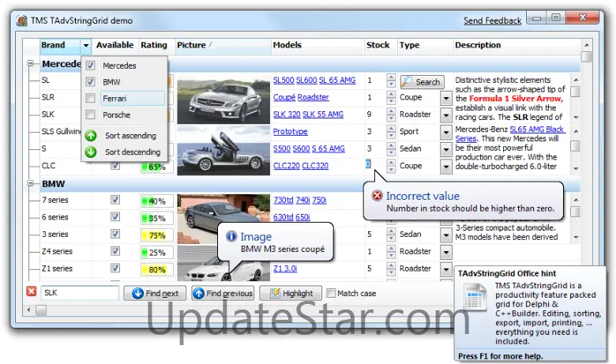Image resolution: width=616 pixels, height=364 pixels.
Task: Click the 75% rating bar for 3 series
Action: coord(156,235)
